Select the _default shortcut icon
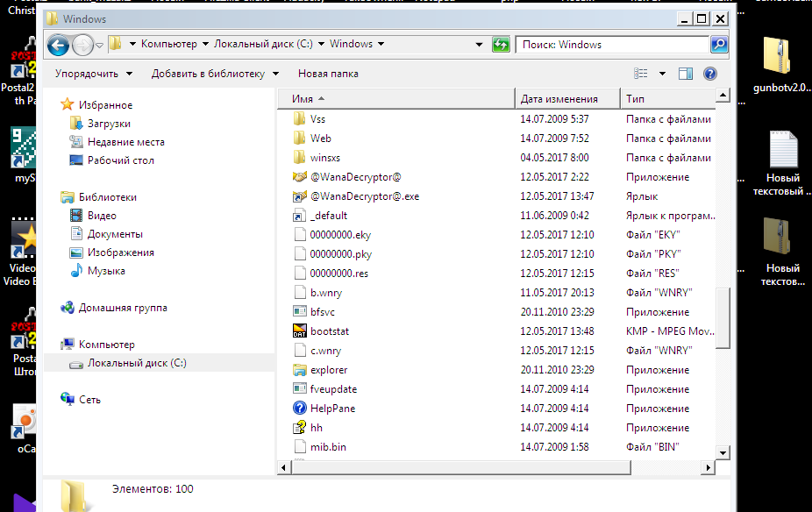The width and height of the screenshot is (812, 512). [300, 216]
